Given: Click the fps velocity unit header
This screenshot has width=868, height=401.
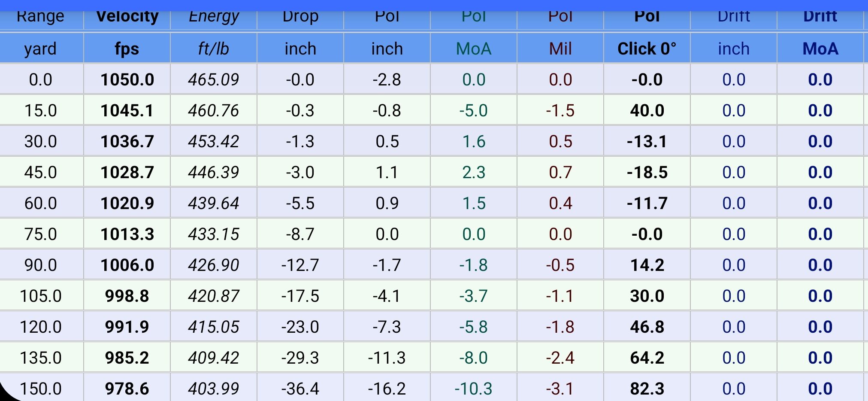Looking at the screenshot, I should 127,49.
